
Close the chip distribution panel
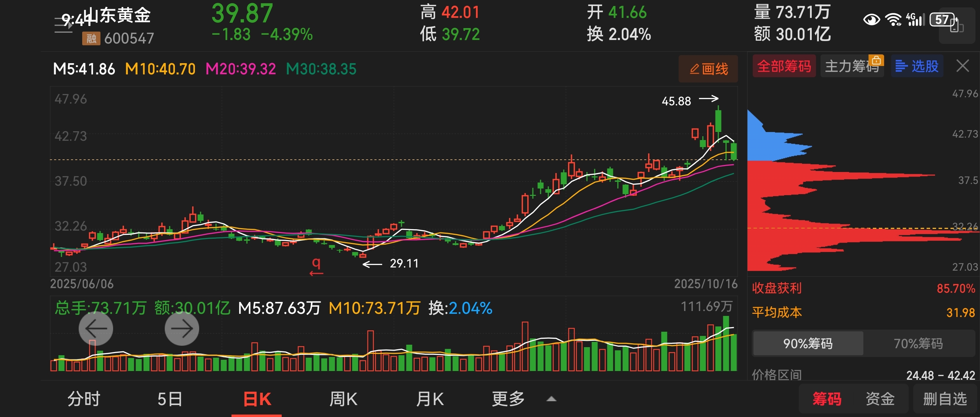pos(962,66)
